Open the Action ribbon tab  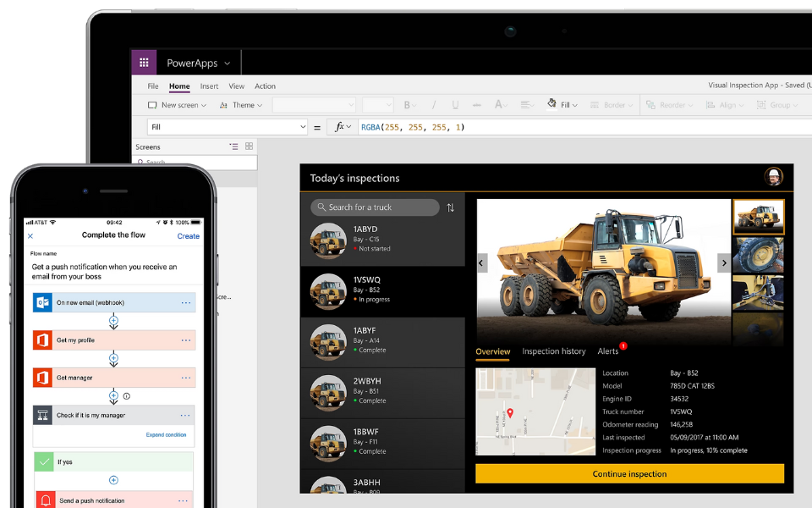(x=265, y=86)
